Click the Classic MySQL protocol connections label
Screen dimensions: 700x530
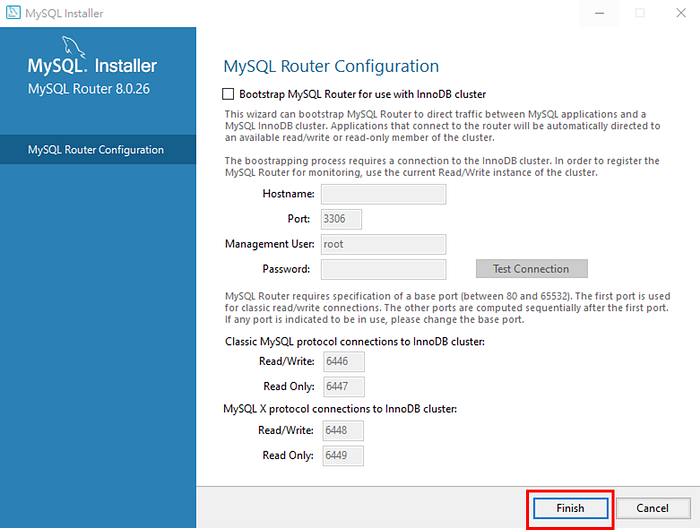pos(354,342)
